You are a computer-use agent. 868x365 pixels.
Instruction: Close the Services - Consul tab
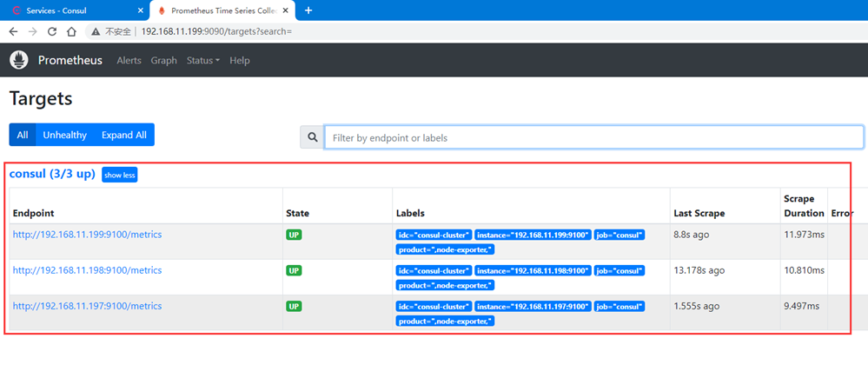[138, 10]
